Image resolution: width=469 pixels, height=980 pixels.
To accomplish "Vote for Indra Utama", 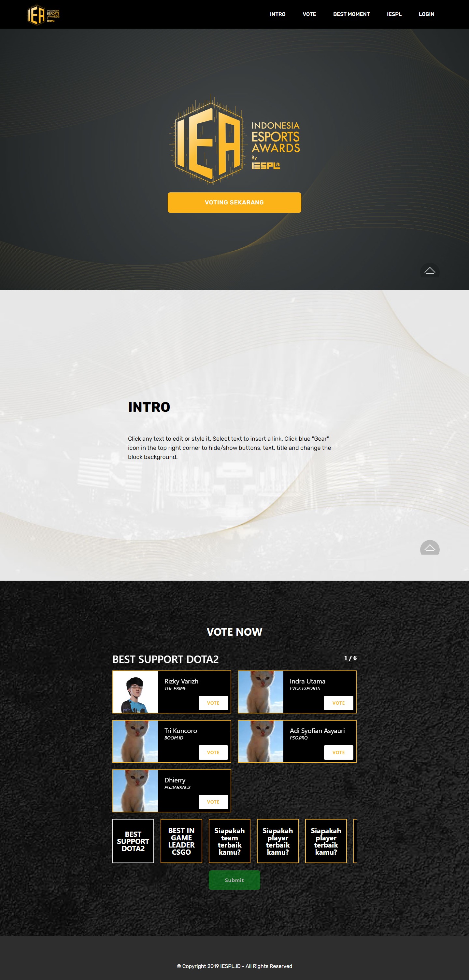I will (338, 703).
